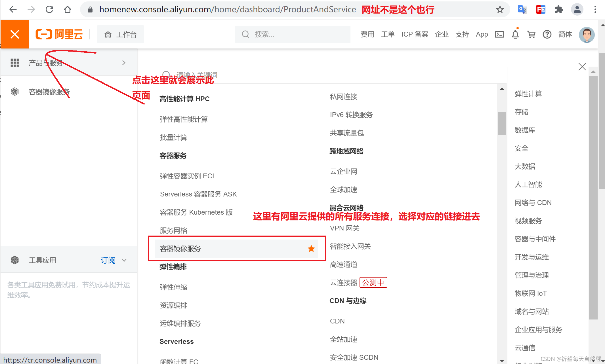The width and height of the screenshot is (605, 364).
Task: Open the 工单 menu
Action: 388,34
